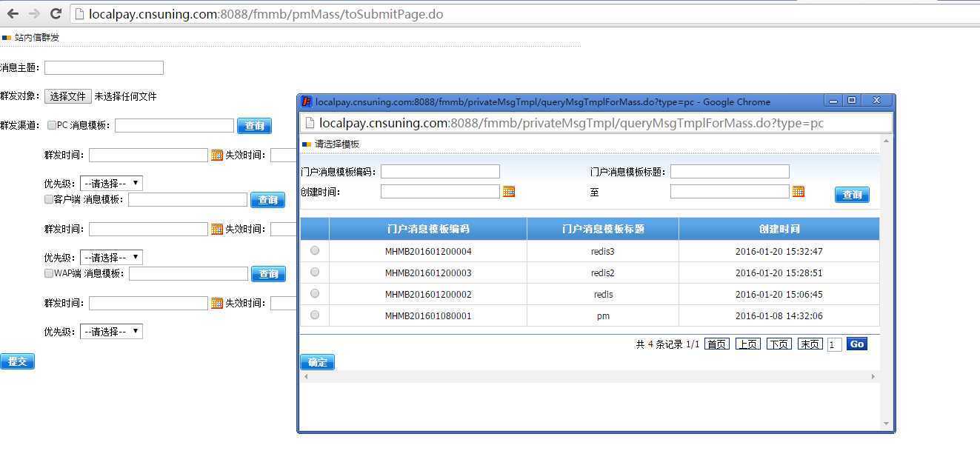Click 消息主题 input field
The image size is (980, 468).
104,67
